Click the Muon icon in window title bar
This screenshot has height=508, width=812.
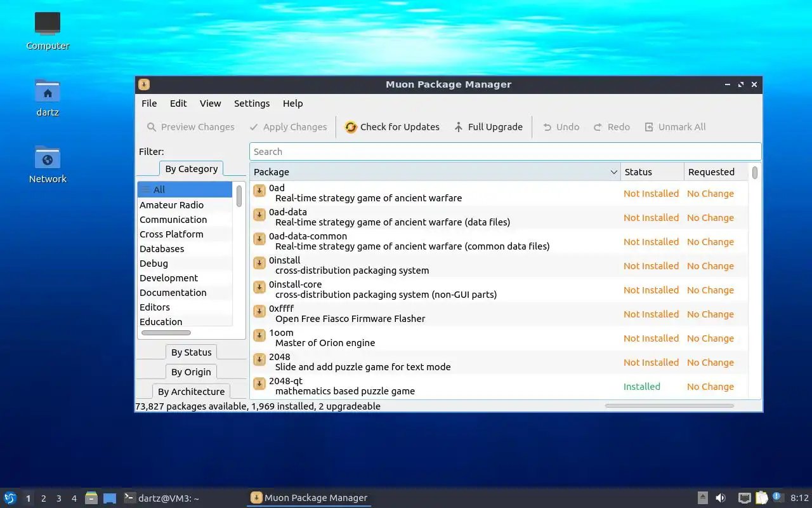click(144, 84)
